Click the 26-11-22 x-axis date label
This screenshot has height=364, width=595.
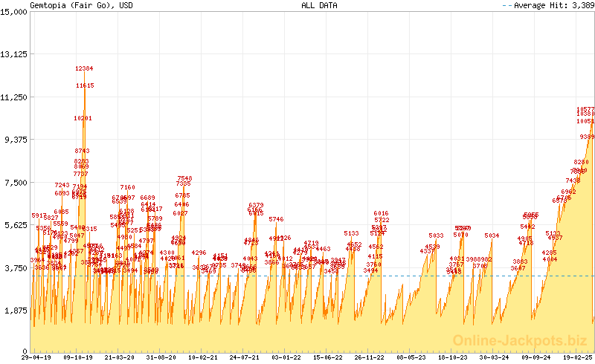pos(369,357)
